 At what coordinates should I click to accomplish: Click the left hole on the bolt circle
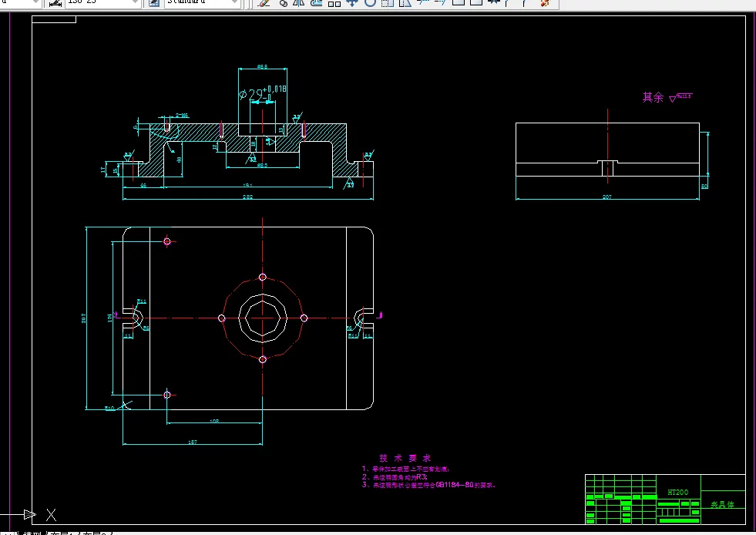222,318
